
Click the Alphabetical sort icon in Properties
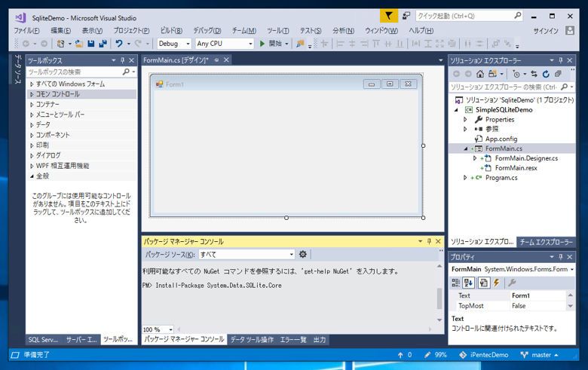tap(468, 283)
